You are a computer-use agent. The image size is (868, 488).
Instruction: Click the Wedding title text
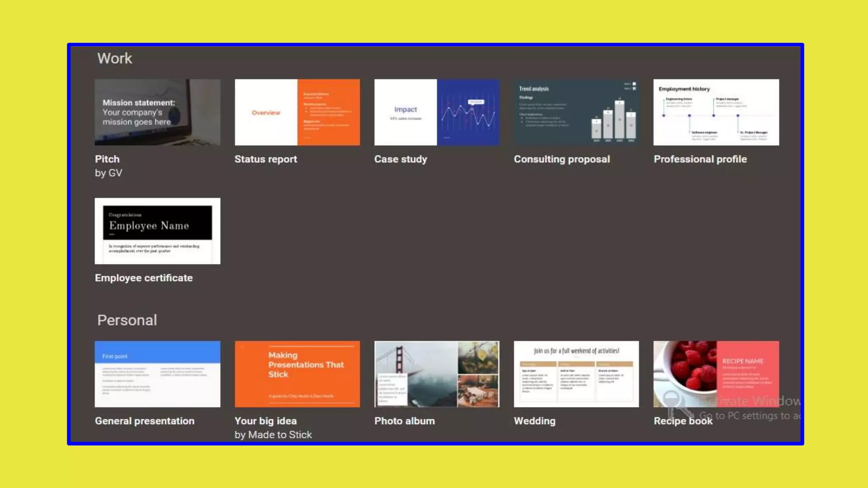pos(534,421)
